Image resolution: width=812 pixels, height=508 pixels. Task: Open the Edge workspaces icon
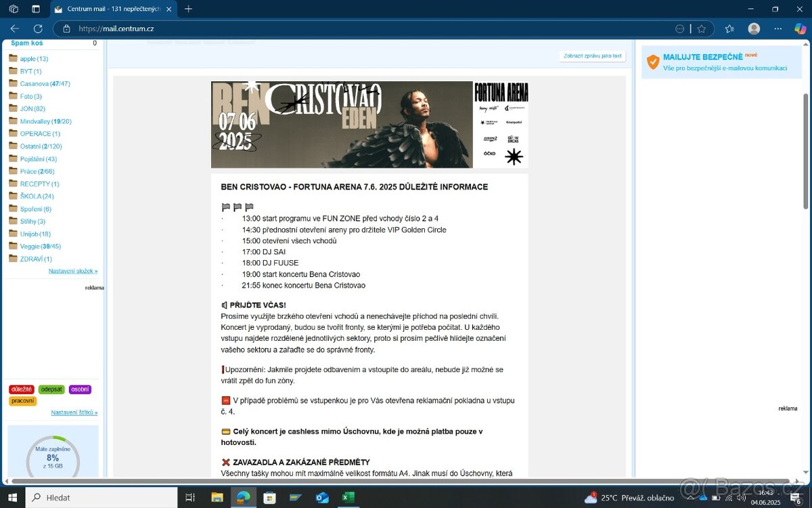[x=14, y=9]
